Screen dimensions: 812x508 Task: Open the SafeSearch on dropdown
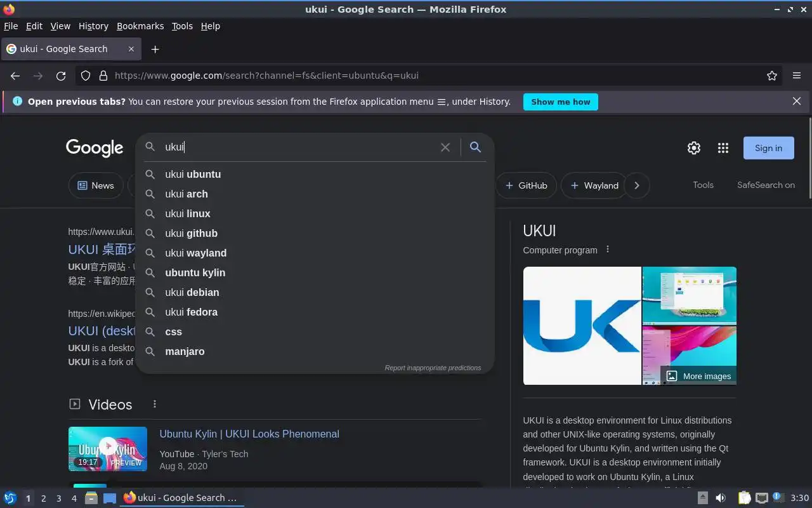point(766,185)
